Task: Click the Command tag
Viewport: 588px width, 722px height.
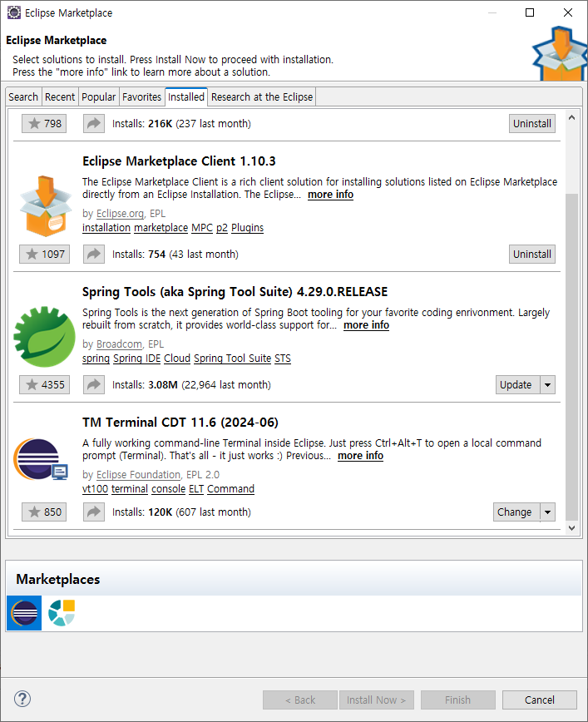Action: (230, 489)
